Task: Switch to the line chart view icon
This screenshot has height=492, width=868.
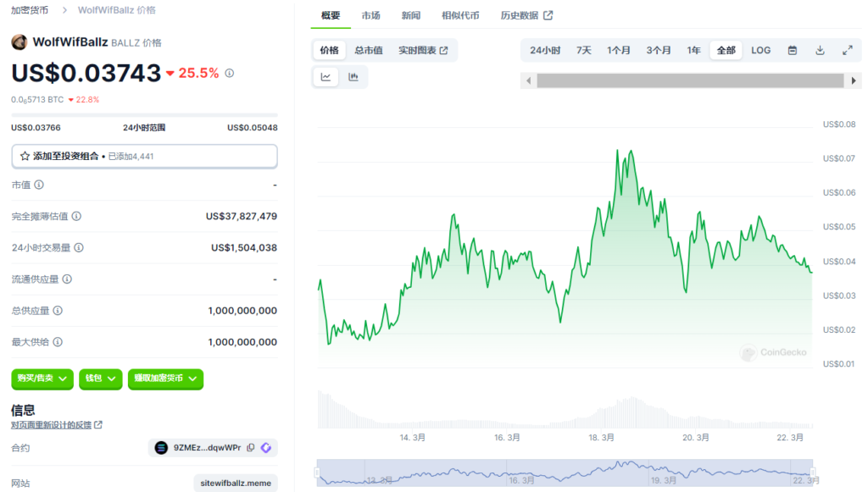Action: click(326, 77)
